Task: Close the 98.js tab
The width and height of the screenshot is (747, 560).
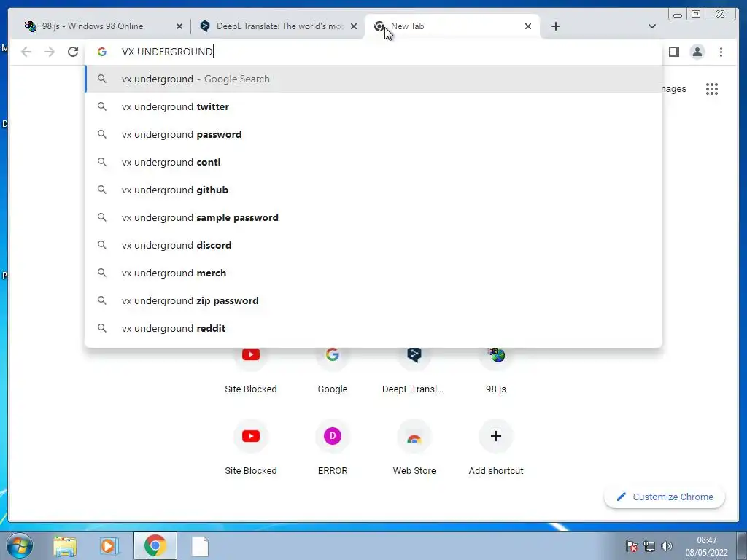Action: tap(179, 26)
